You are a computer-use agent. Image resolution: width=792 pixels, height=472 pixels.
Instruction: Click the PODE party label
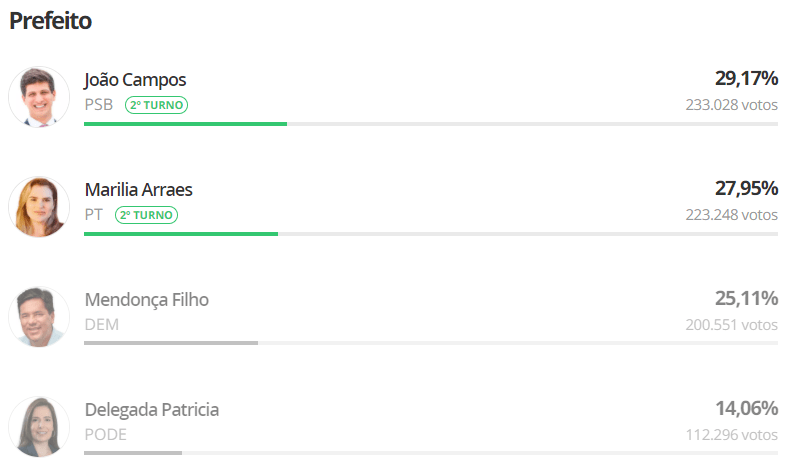pos(106,435)
